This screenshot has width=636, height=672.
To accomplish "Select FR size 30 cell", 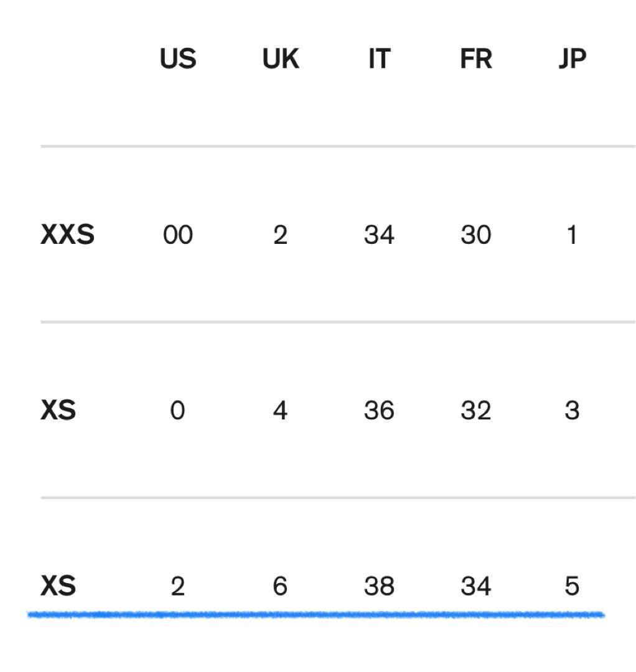I will pos(475,235).
